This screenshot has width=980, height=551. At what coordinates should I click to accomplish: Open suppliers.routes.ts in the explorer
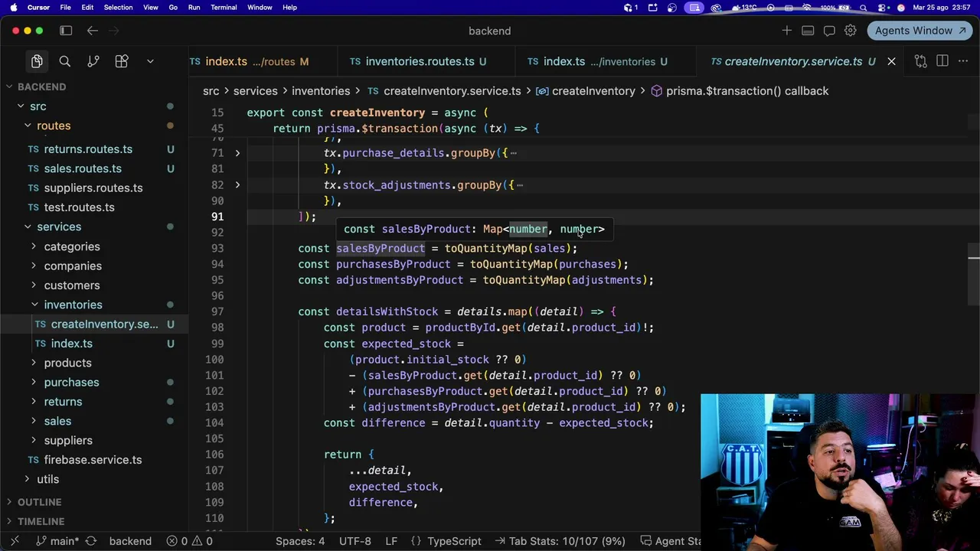pyautogui.click(x=94, y=187)
